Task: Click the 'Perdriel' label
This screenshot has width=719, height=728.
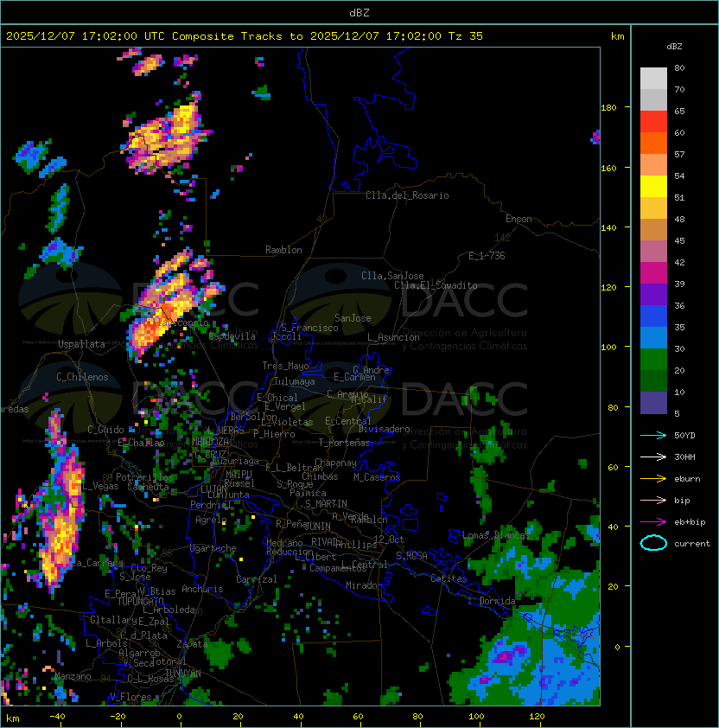Action: pos(211,505)
